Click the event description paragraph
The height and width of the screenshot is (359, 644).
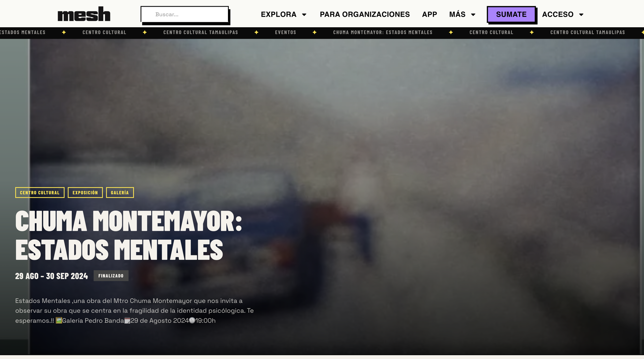(x=134, y=311)
